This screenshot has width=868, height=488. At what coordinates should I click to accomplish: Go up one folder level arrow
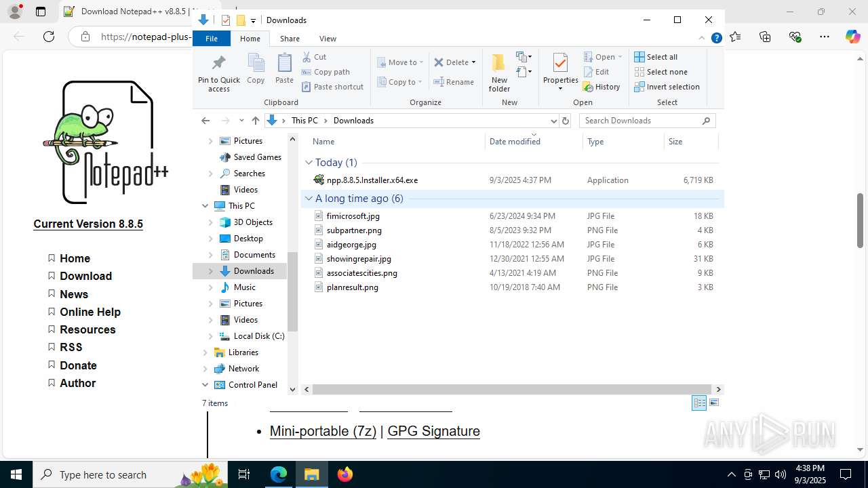[x=256, y=121]
